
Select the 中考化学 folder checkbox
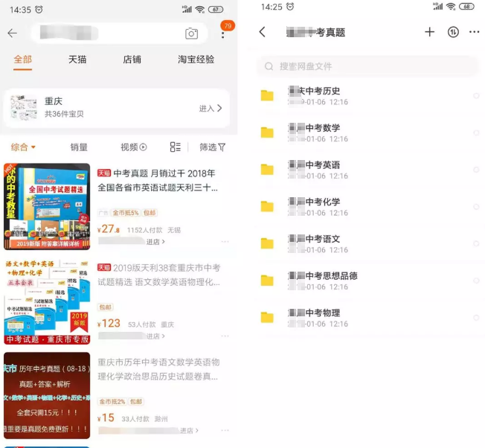[x=476, y=207]
